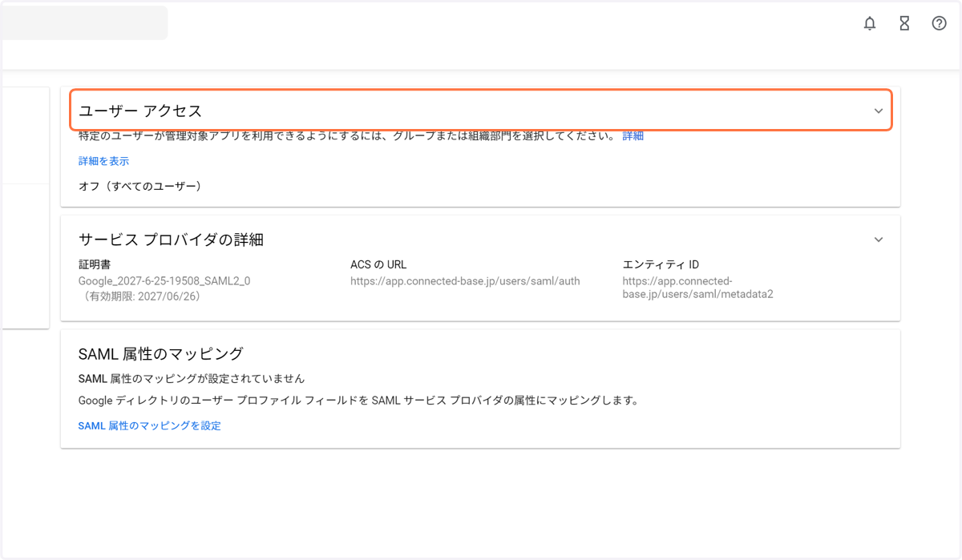This screenshot has height=560, width=962.
Task: Click the users/saml/metadata2 entity ID value
Action: pyautogui.click(x=698, y=288)
